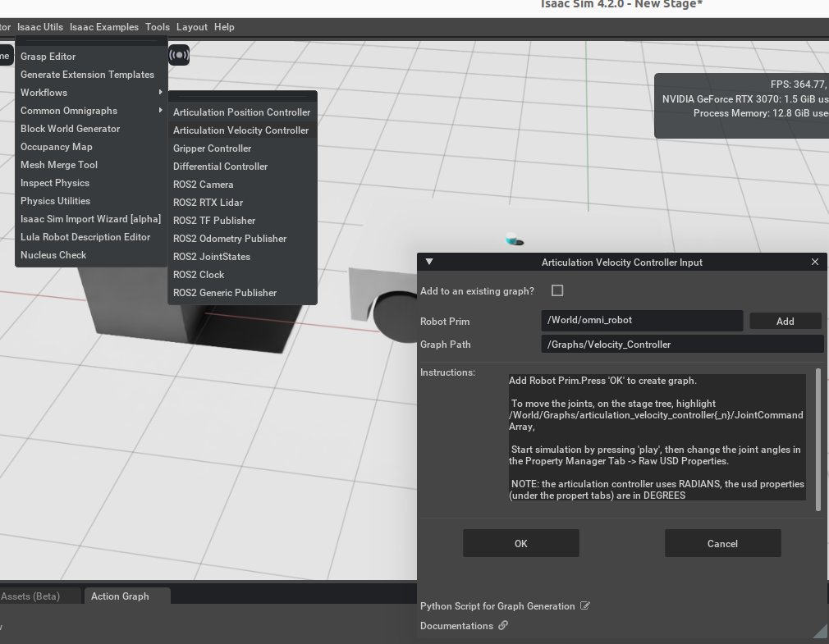Choose Generate Extension Templates

pos(91,75)
